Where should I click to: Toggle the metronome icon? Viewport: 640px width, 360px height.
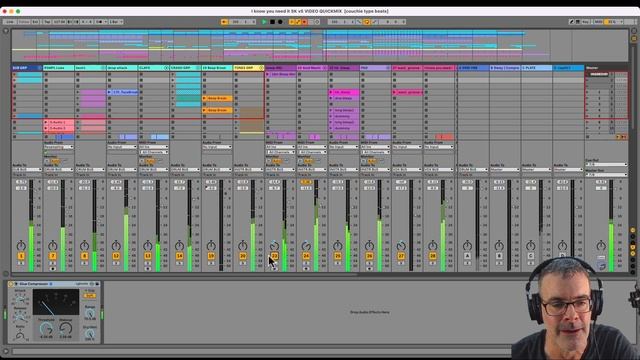[100, 22]
